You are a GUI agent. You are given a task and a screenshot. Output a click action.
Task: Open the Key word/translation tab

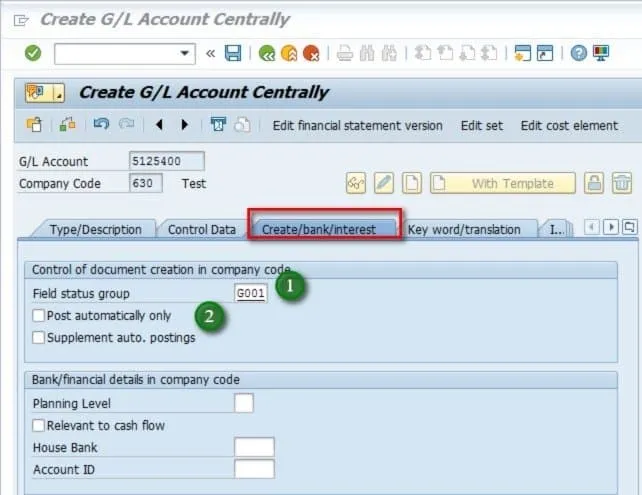pyautogui.click(x=464, y=229)
